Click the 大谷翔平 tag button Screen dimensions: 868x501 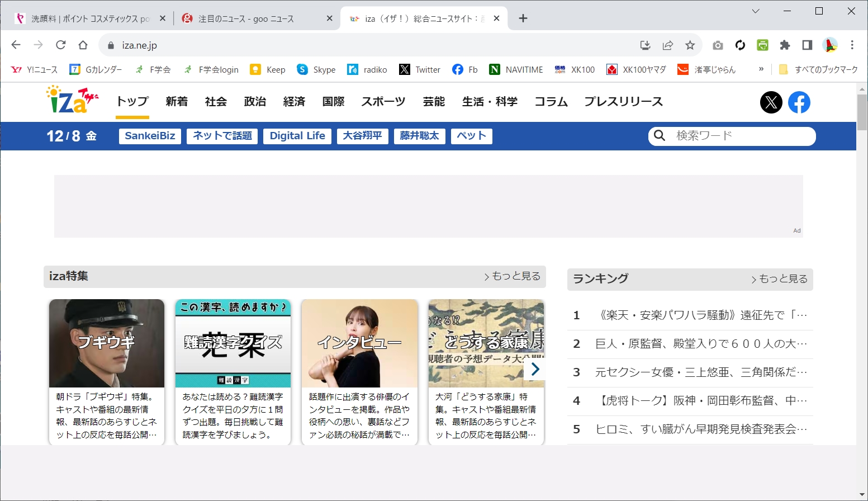[x=362, y=136]
